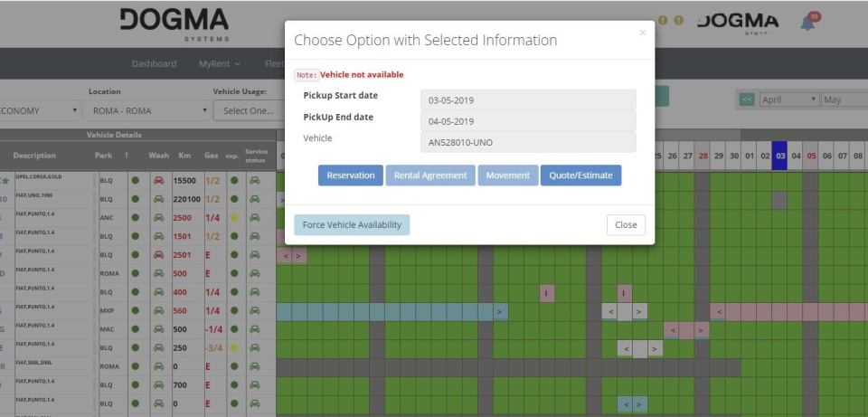The width and height of the screenshot is (868, 417).
Task: Click the FIAT,500L,500L description
Action: point(33,362)
